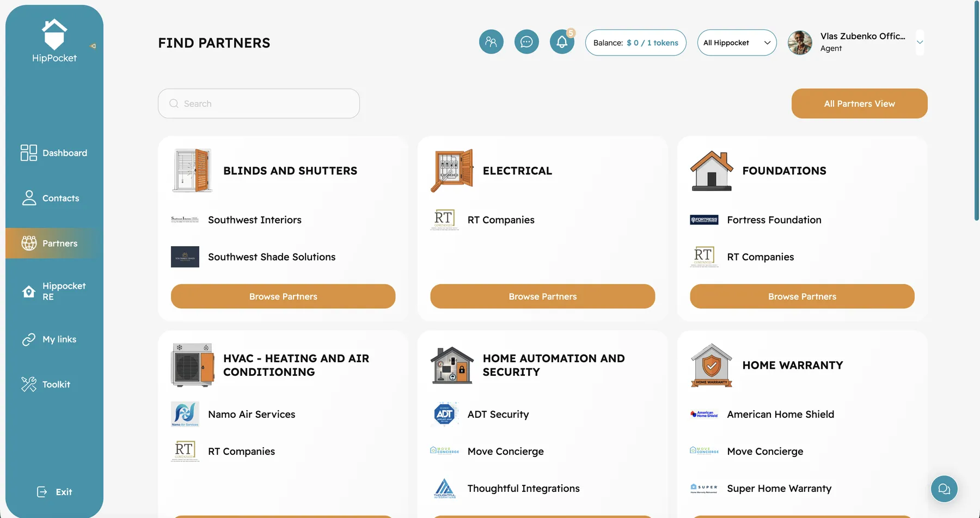Focus the Search input field
Image resolution: width=980 pixels, height=518 pixels.
point(259,103)
